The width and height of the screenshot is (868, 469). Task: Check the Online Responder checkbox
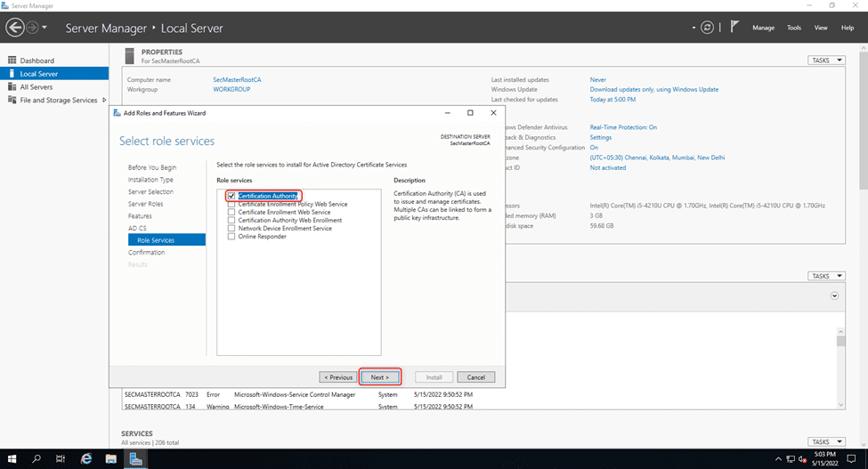click(231, 236)
